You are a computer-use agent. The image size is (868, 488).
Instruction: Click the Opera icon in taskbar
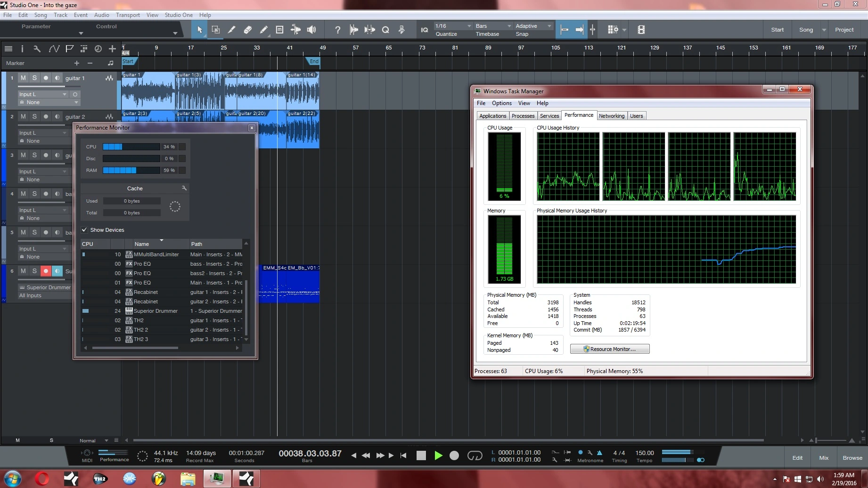click(x=41, y=479)
